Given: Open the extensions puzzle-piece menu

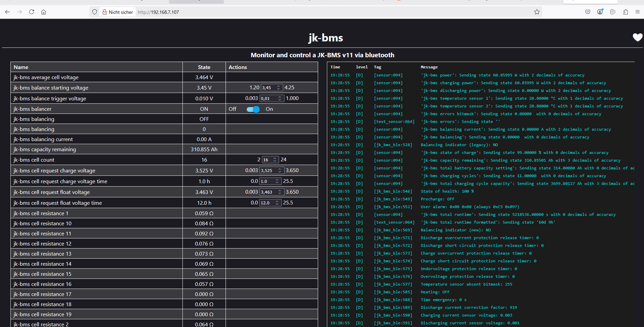Looking at the screenshot, I should [x=625, y=12].
